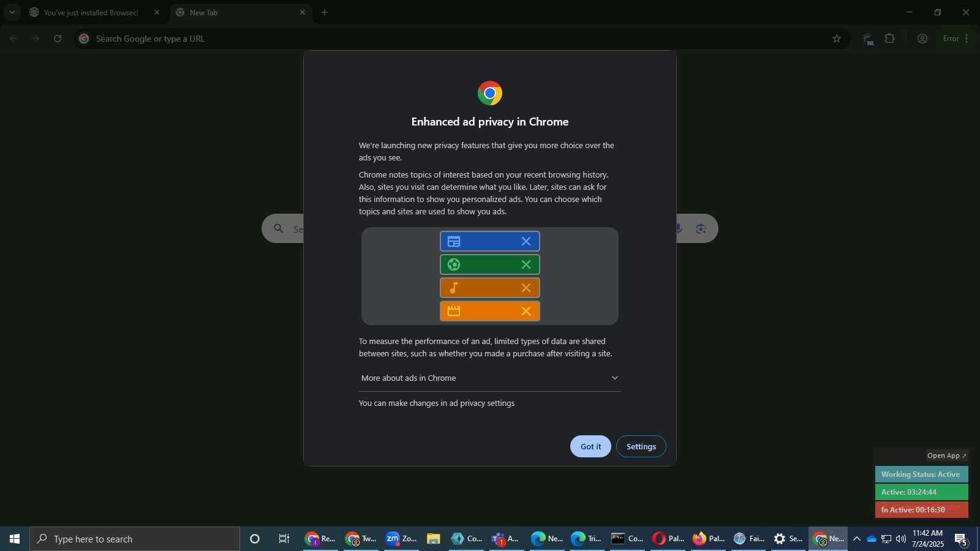Viewport: 980px width, 551px height.
Task: Click the calendar topic tile's X
Action: (526, 241)
